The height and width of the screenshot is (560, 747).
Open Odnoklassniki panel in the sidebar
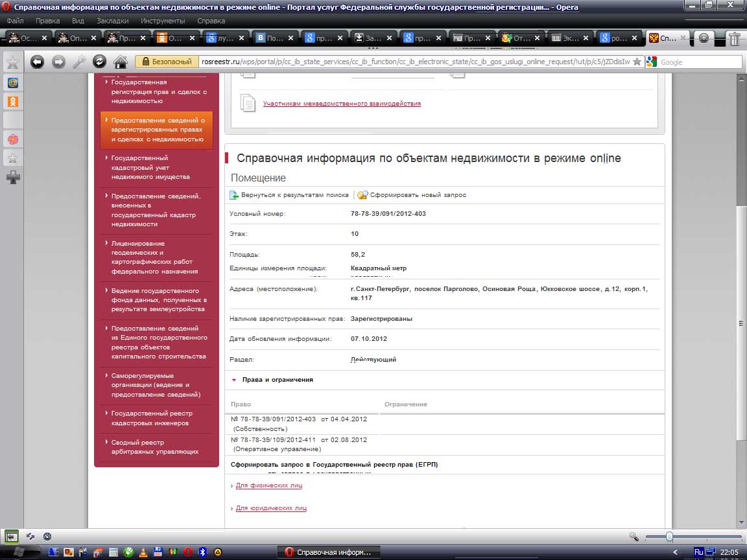(12, 102)
